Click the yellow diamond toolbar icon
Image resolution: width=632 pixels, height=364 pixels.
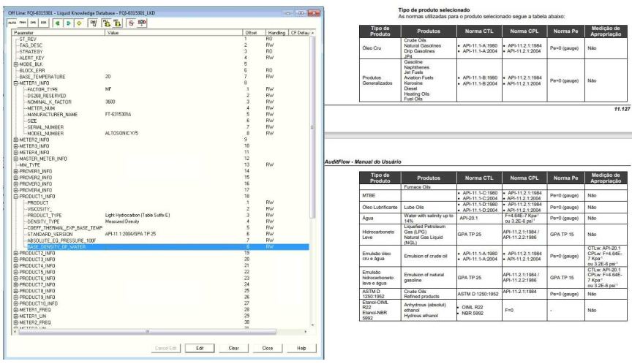click(x=79, y=23)
